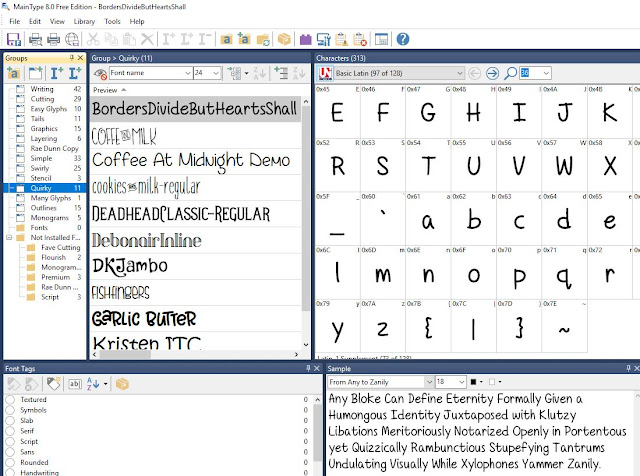Open print preview from main toolbar
This screenshot has width=640, height=476.
pos(36,40)
